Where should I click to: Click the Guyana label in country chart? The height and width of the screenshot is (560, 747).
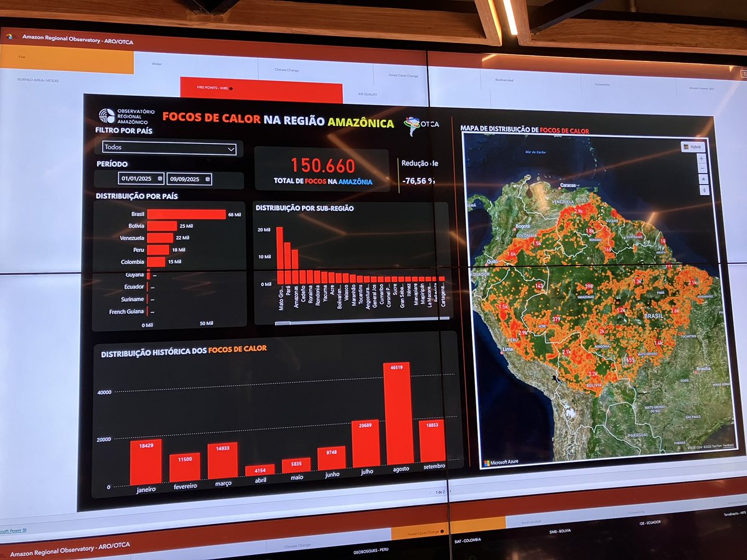(x=134, y=274)
